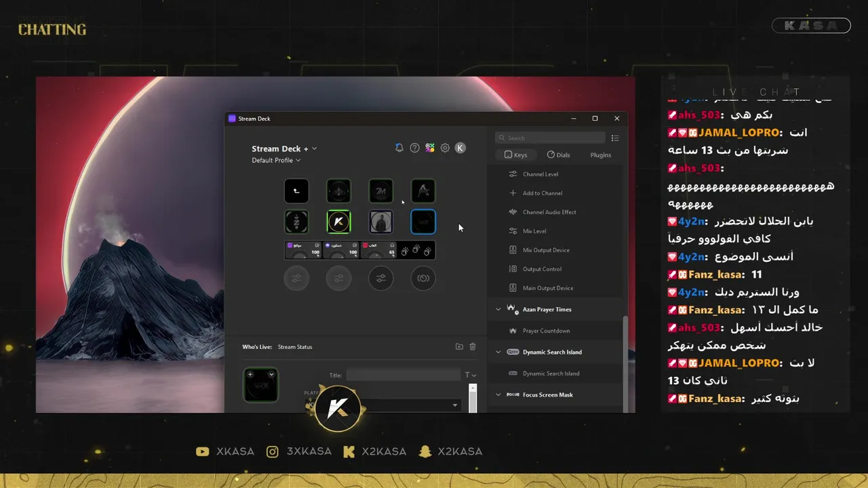Open the title text style T dropdown
Viewport: 868px width, 488px height.
point(470,375)
